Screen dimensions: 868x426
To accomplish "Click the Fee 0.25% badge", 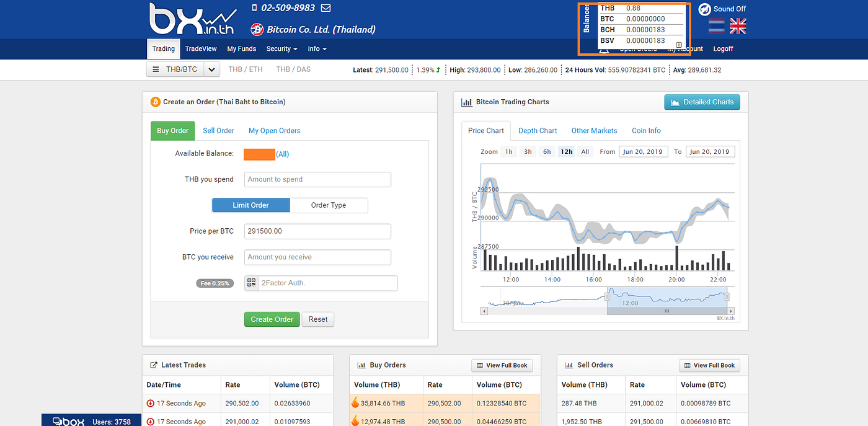I will pos(215,283).
